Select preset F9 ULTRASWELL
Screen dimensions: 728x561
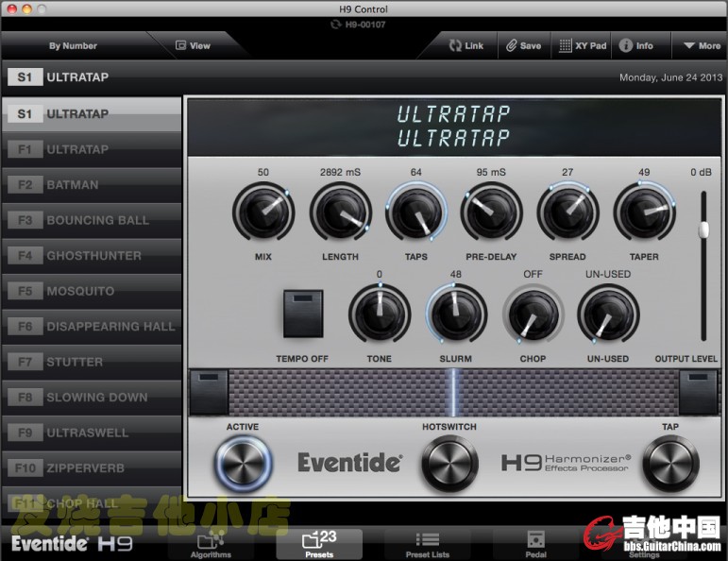pyautogui.click(x=92, y=433)
